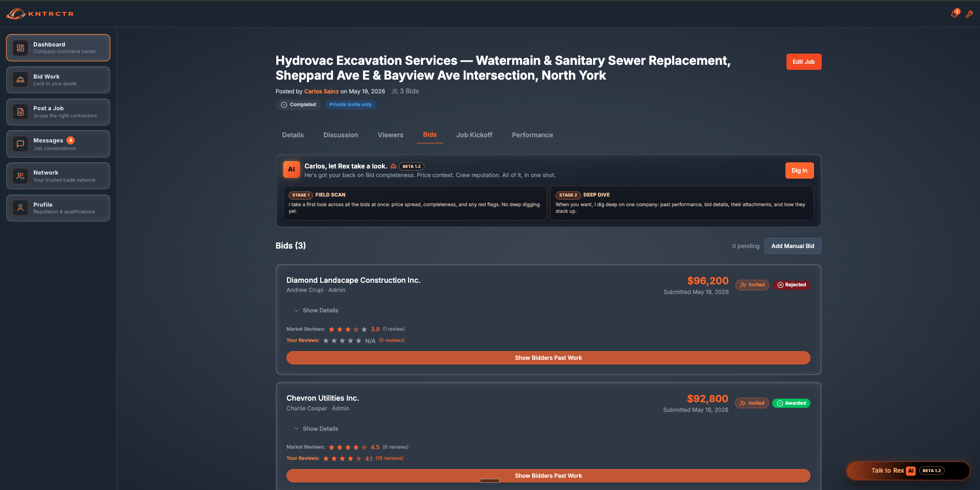
Task: Open the Performance tab
Action: click(x=533, y=135)
